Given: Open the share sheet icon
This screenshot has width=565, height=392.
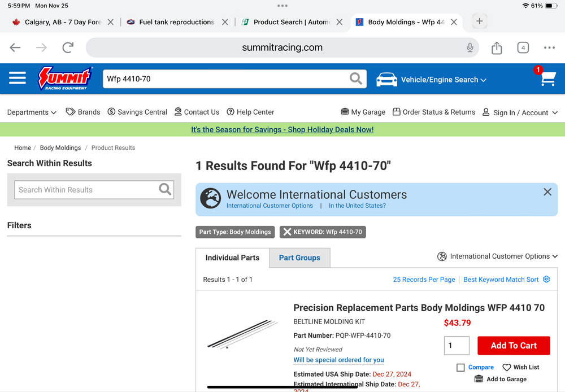Looking at the screenshot, I should (497, 47).
